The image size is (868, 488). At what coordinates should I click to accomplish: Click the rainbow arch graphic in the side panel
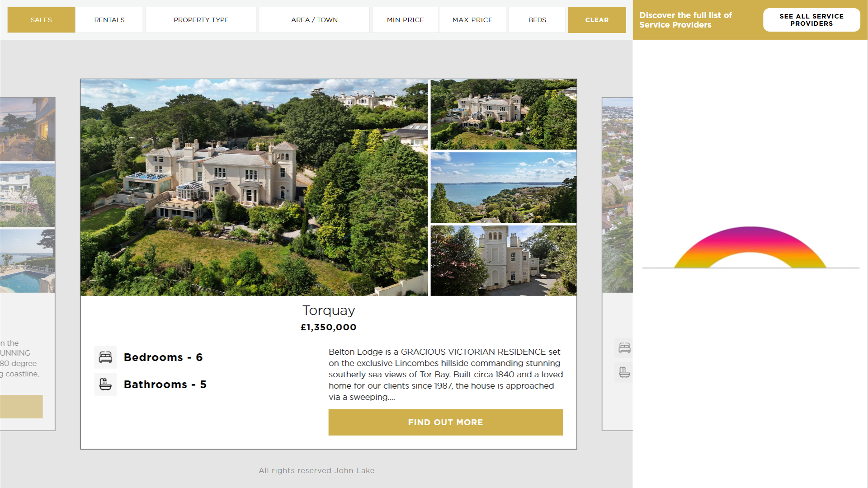pyautogui.click(x=750, y=247)
